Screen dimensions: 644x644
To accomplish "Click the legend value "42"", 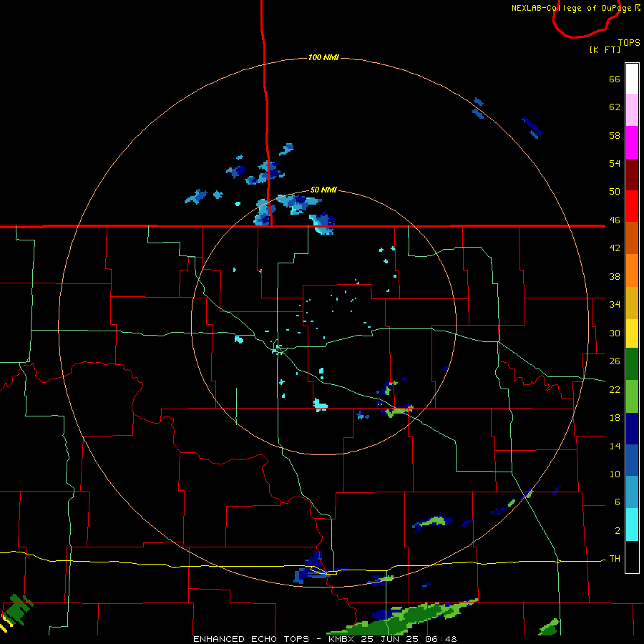I will click(x=615, y=248).
